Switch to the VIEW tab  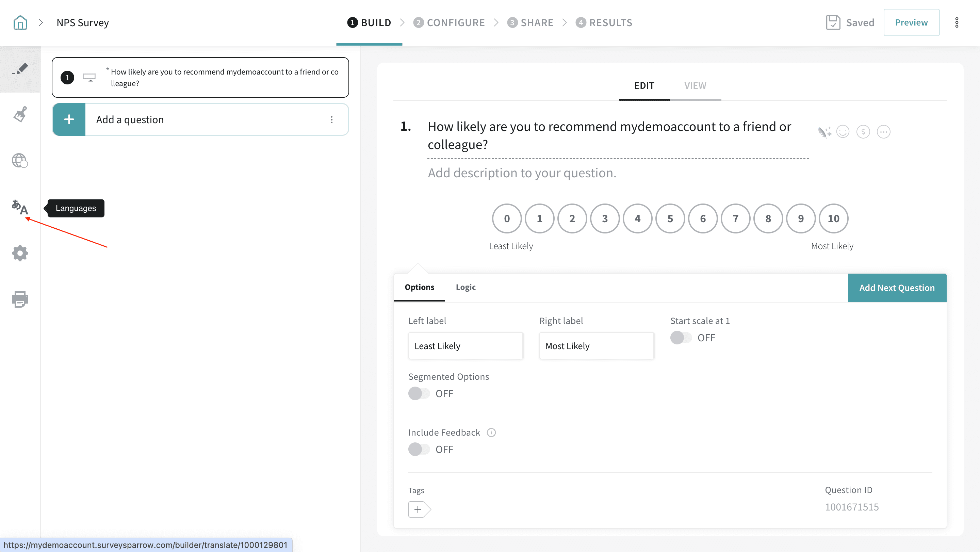695,86
